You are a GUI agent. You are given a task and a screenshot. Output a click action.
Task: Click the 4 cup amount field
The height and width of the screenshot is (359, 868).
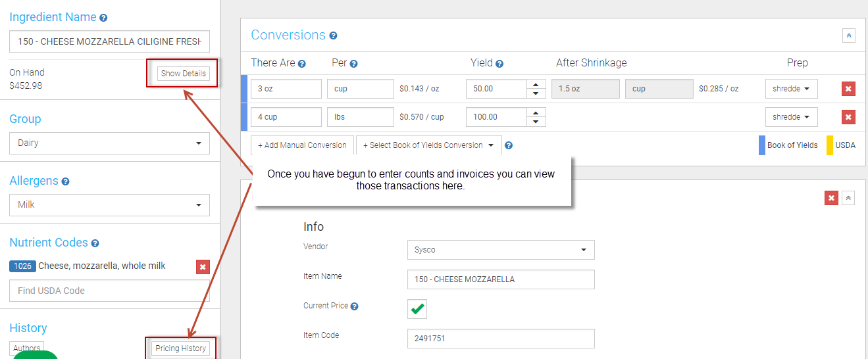(286, 117)
